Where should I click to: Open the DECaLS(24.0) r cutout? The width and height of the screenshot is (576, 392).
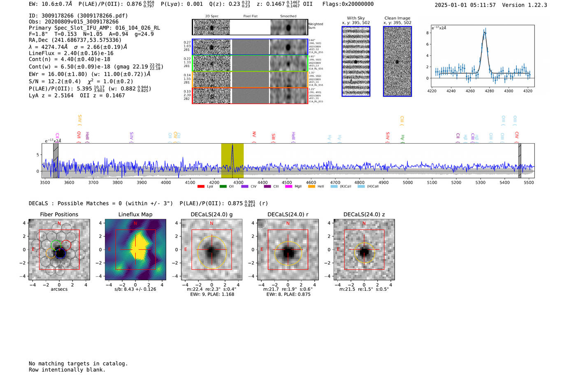pos(288,250)
